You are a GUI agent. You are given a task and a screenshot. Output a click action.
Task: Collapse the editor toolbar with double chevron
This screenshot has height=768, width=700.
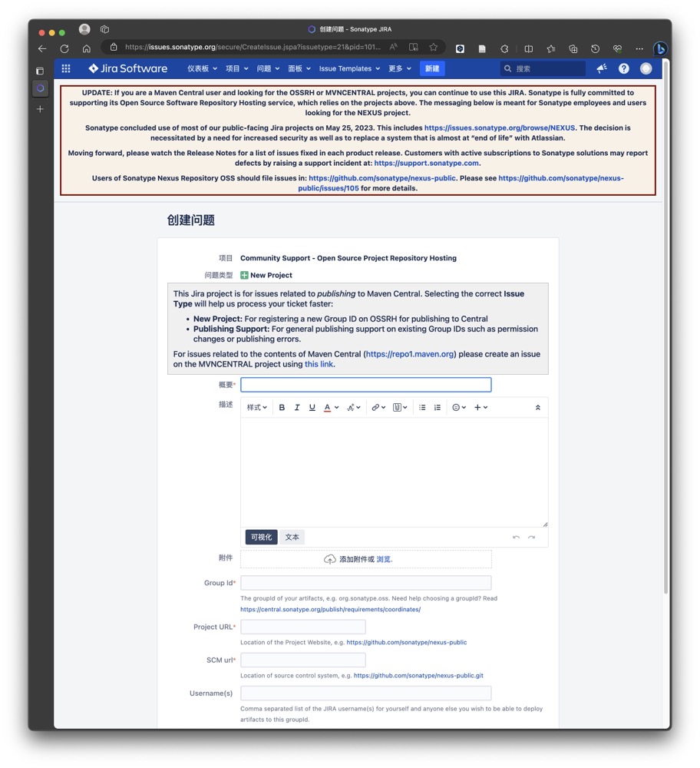(537, 408)
